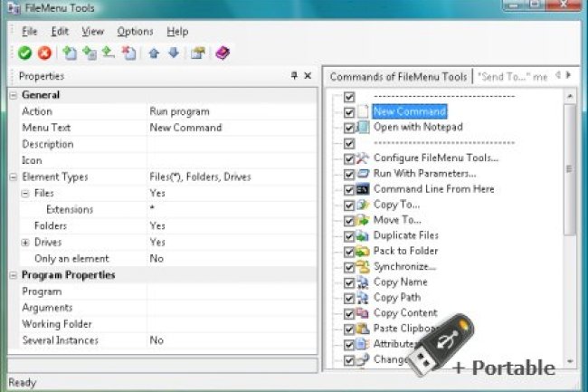The image size is (588, 392).
Task: Click the Copy To icon
Action: [363, 205]
